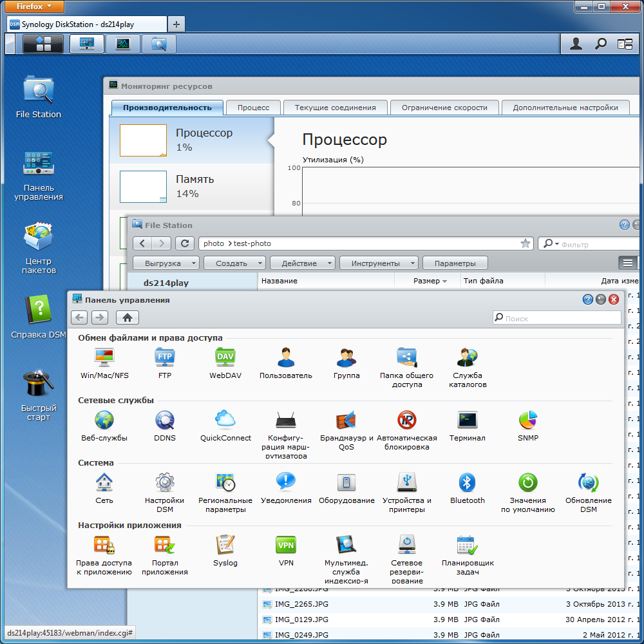Open Справка DSM help shortcut

coord(38,316)
